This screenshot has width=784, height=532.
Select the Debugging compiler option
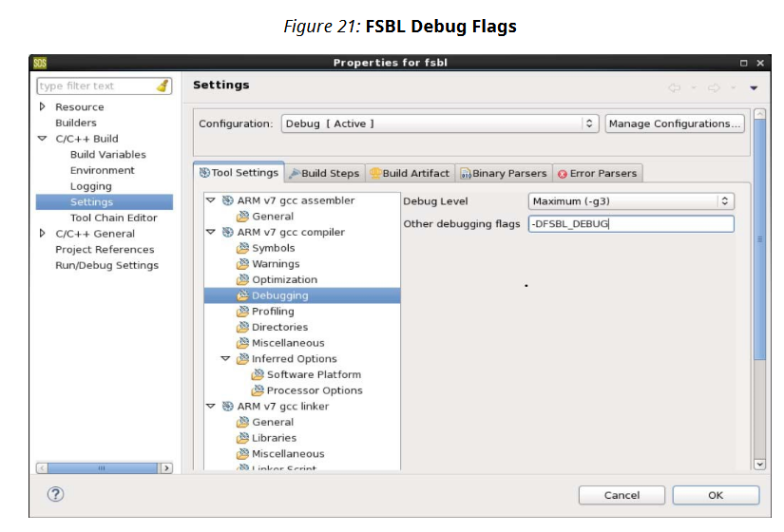click(x=302, y=295)
